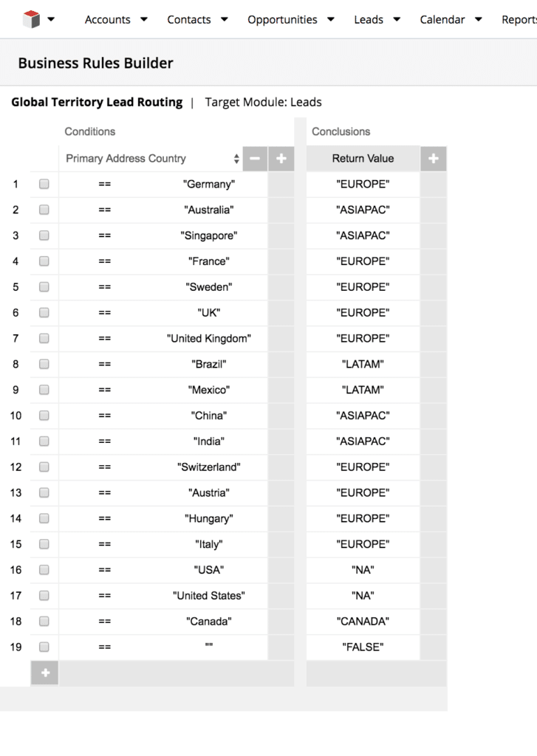This screenshot has height=756, width=537.
Task: Edit the "CANADA" return value cell
Action: pyautogui.click(x=363, y=622)
